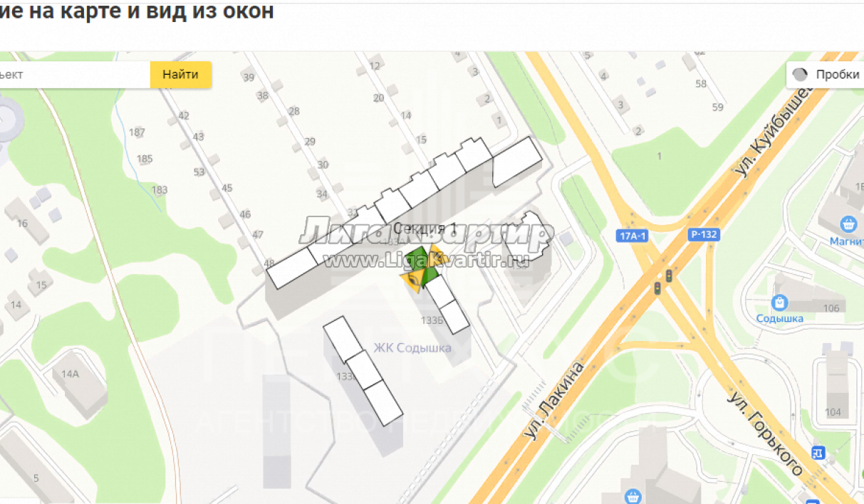
Task: Click the Р-132 highway shield
Action: pyautogui.click(x=704, y=235)
